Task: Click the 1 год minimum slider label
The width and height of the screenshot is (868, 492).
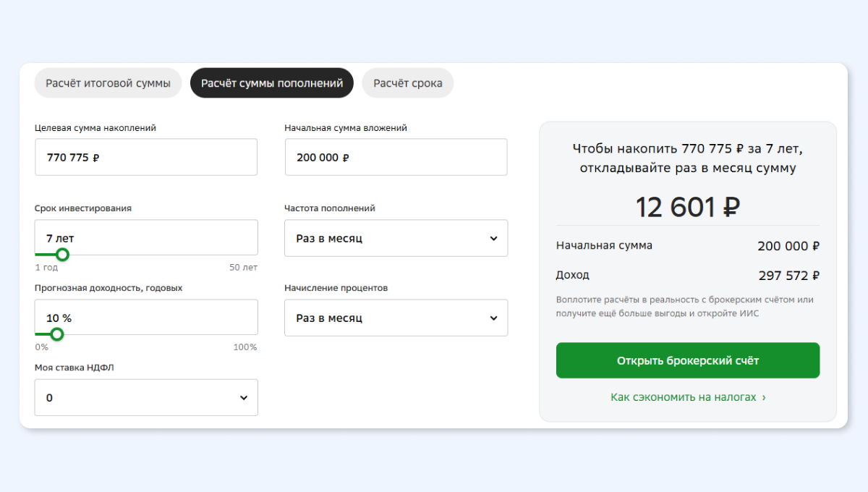Action: (46, 268)
